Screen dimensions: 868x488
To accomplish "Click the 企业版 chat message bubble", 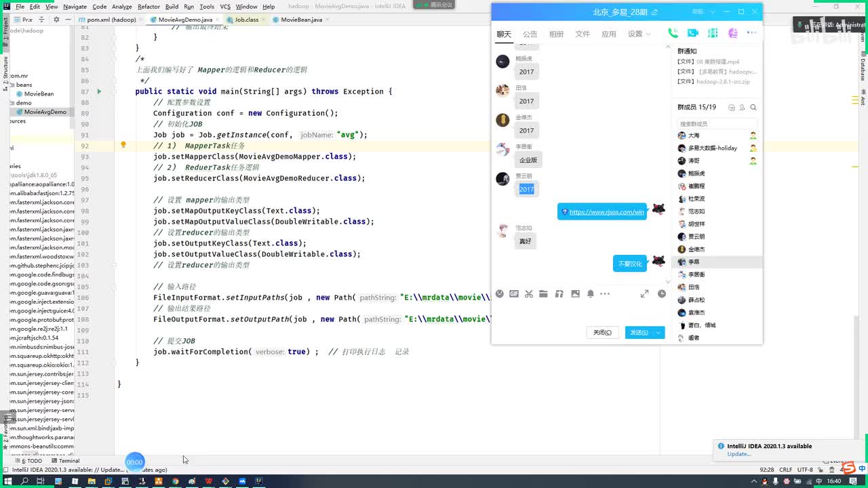I will [x=528, y=161].
